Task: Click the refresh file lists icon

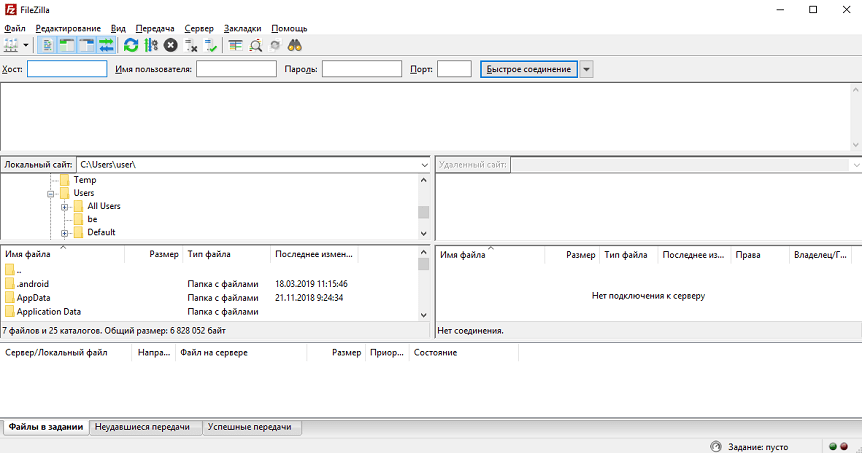Action: 131,45
